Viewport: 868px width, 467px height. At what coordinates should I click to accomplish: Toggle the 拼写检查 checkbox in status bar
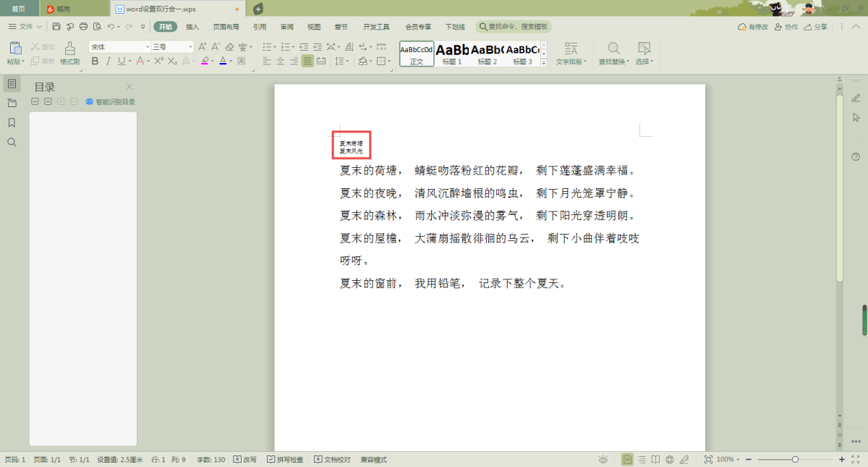[x=271, y=460]
